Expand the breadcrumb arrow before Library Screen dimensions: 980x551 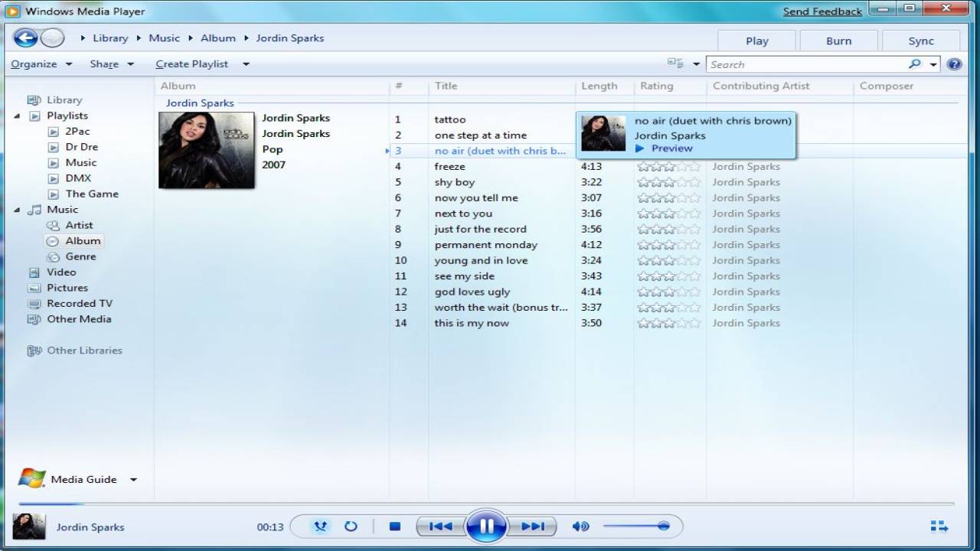tap(83, 38)
